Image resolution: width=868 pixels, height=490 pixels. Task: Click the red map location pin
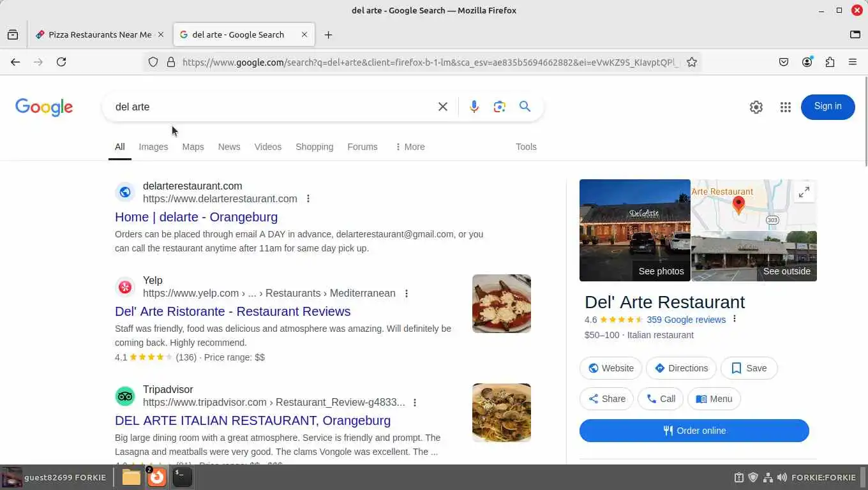[738, 205]
